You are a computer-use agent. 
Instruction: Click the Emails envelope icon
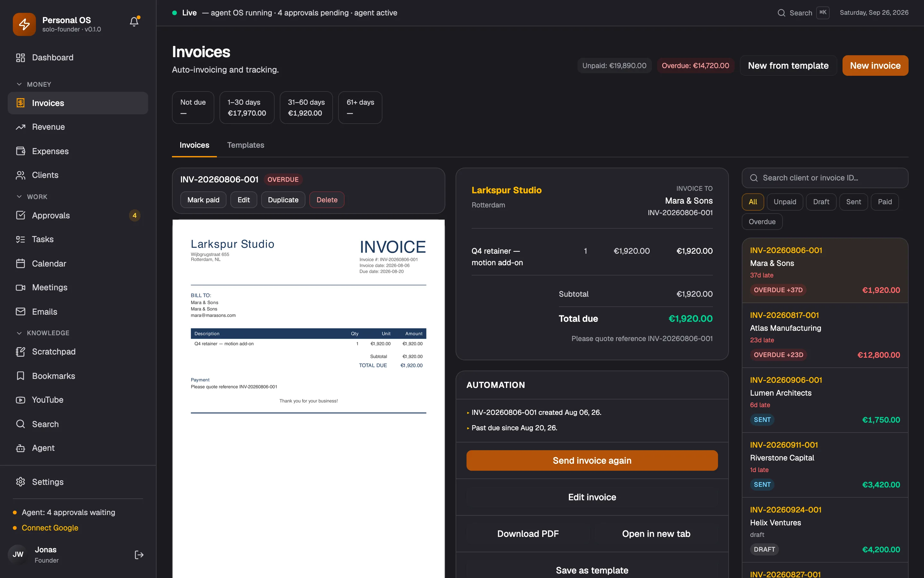21,311
